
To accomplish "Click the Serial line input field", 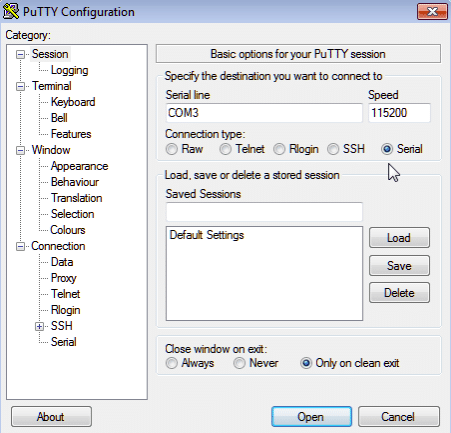I will click(x=264, y=113).
